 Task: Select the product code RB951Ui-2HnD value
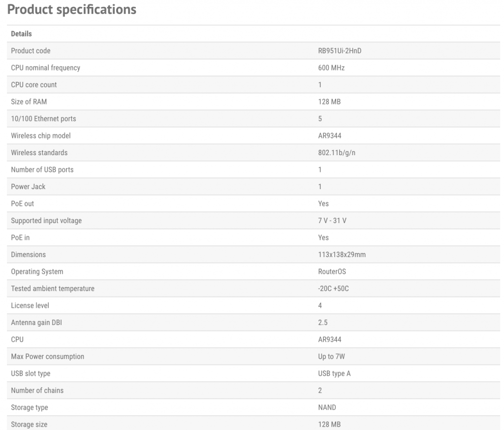click(340, 51)
